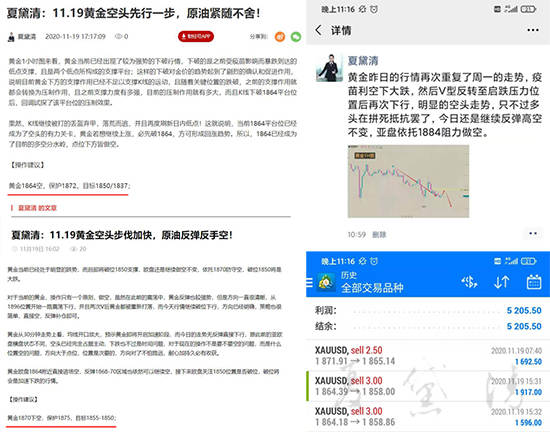550x432 pixels.
Task: Share article via orange Weibo icon
Action: click(280, 36)
